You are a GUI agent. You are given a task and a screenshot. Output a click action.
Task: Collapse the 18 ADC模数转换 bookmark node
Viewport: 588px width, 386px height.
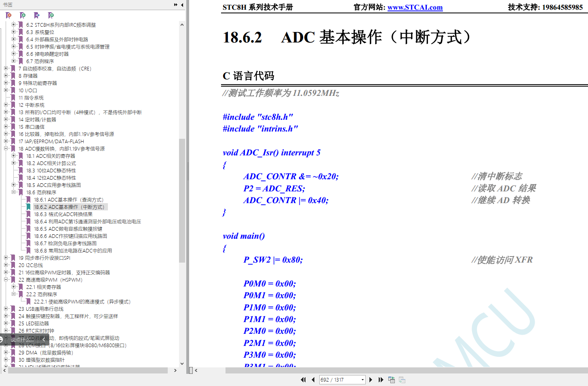pos(6,148)
